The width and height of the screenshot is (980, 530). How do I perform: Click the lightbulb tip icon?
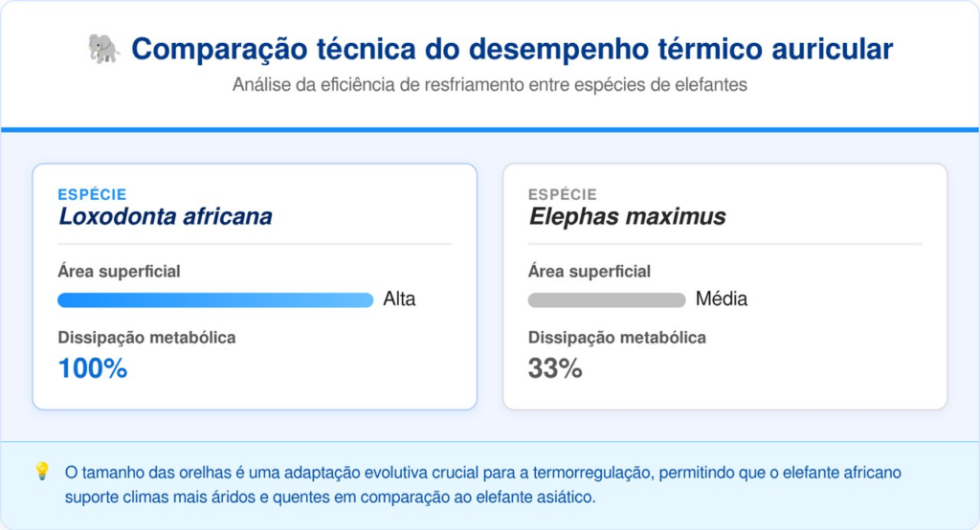point(41,472)
